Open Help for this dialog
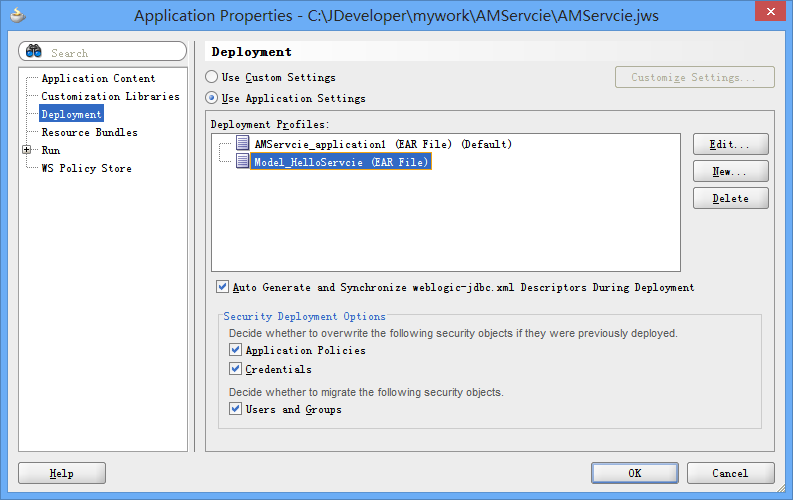This screenshot has height=500, width=793. 62,473
